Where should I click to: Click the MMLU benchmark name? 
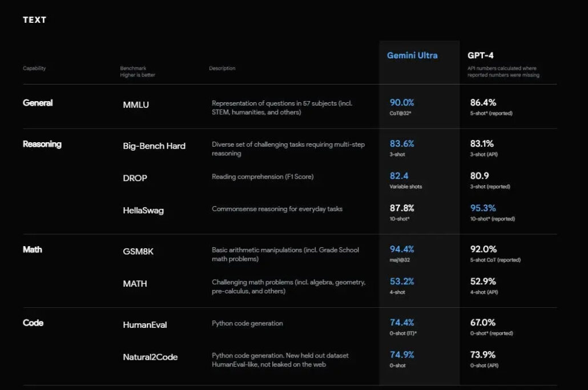coord(136,105)
